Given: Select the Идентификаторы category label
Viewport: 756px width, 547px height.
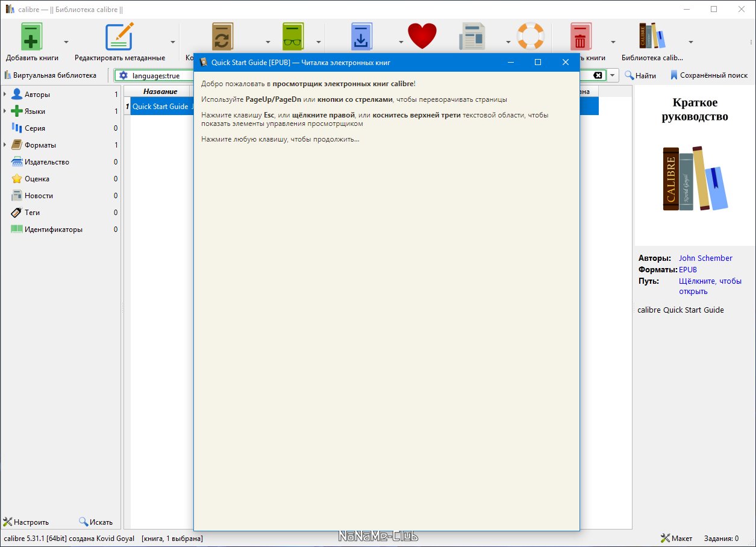Looking at the screenshot, I should (54, 230).
